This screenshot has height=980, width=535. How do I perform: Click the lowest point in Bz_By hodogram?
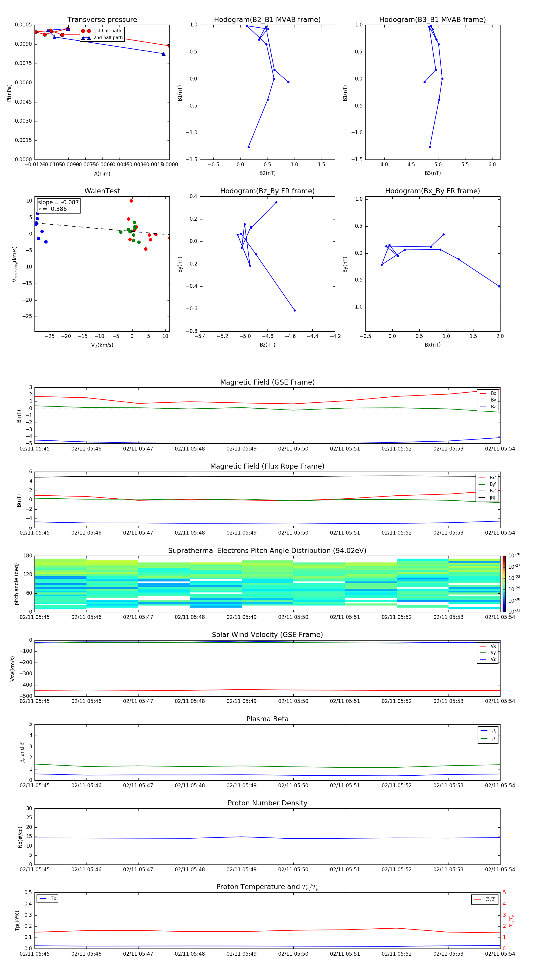[294, 310]
